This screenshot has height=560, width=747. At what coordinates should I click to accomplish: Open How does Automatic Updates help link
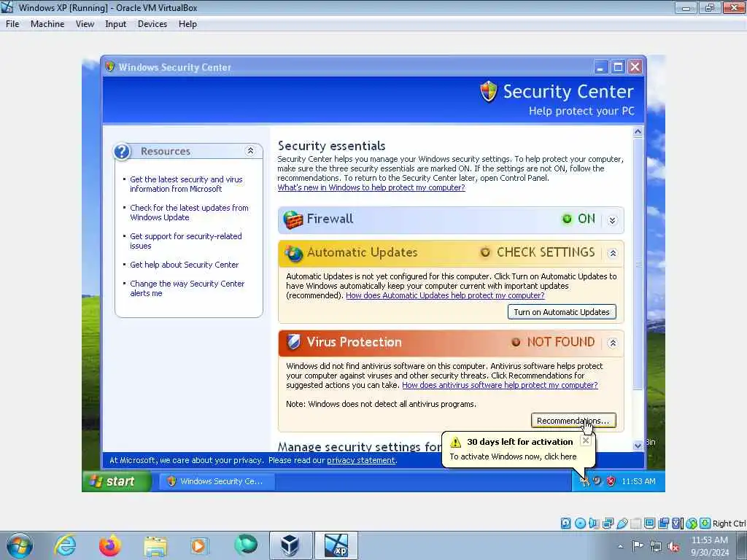445,295
